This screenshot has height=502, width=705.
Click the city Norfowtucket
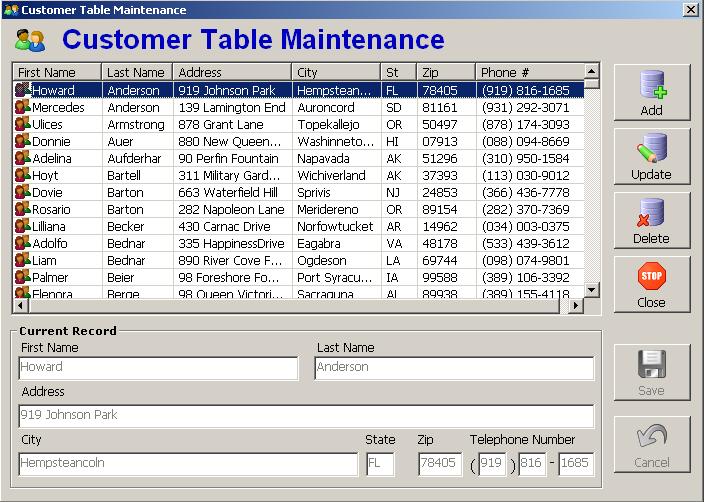click(x=335, y=227)
